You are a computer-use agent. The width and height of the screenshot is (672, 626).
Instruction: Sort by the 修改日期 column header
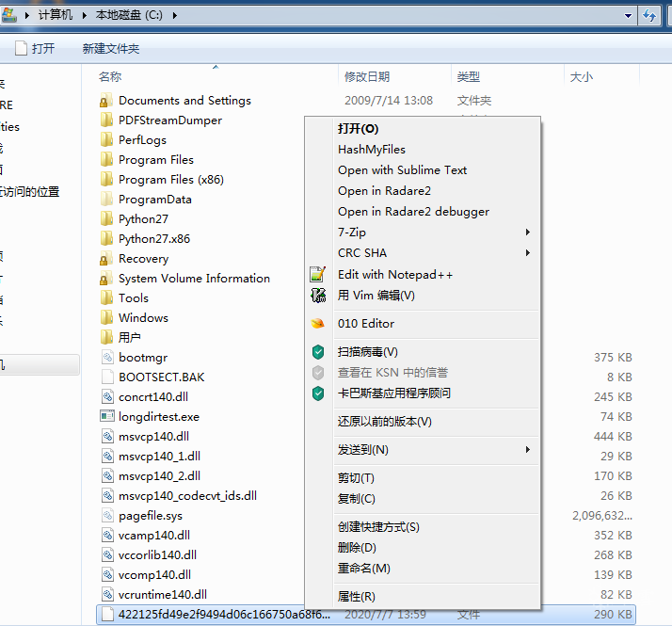(x=367, y=77)
